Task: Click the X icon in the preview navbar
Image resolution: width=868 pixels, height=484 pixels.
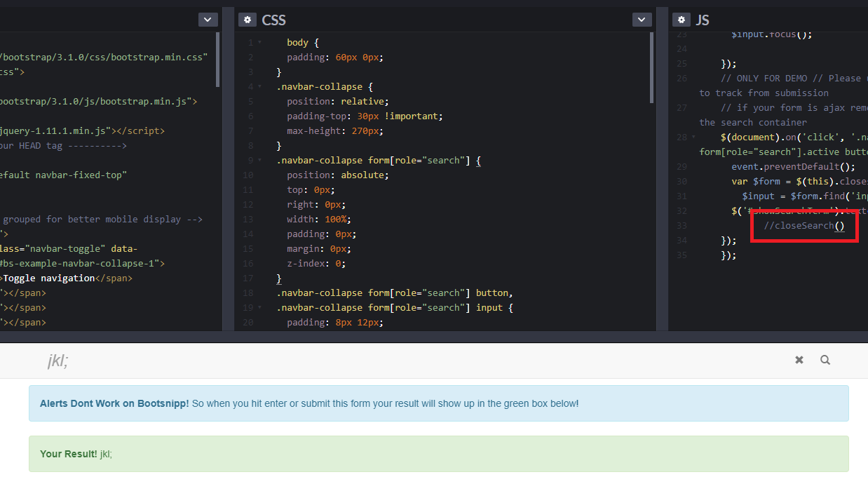Action: point(799,360)
